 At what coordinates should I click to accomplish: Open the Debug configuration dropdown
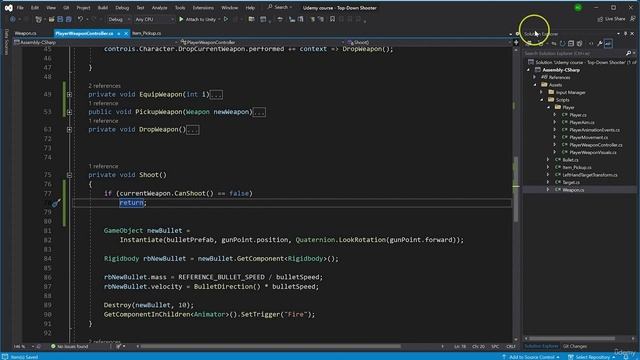[x=118, y=19]
